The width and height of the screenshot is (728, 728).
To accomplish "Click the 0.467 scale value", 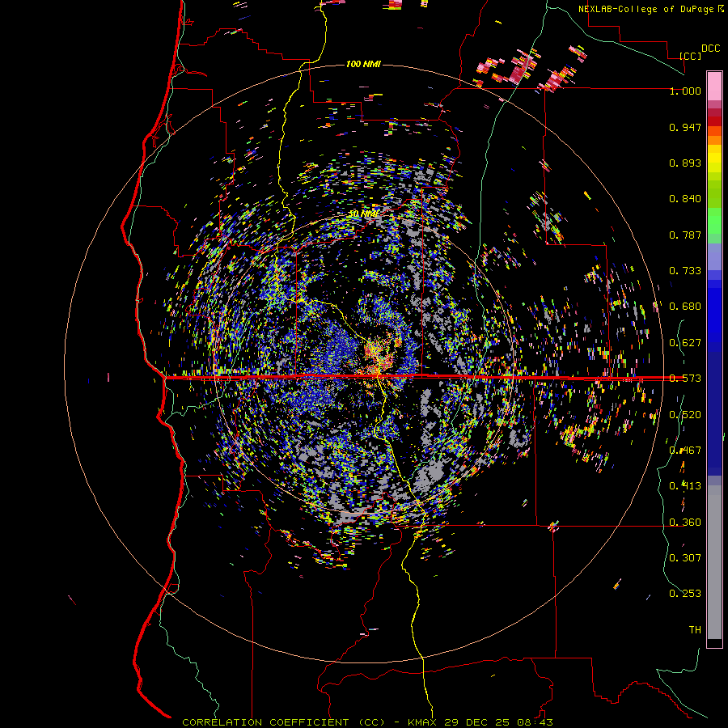I will coord(685,451).
